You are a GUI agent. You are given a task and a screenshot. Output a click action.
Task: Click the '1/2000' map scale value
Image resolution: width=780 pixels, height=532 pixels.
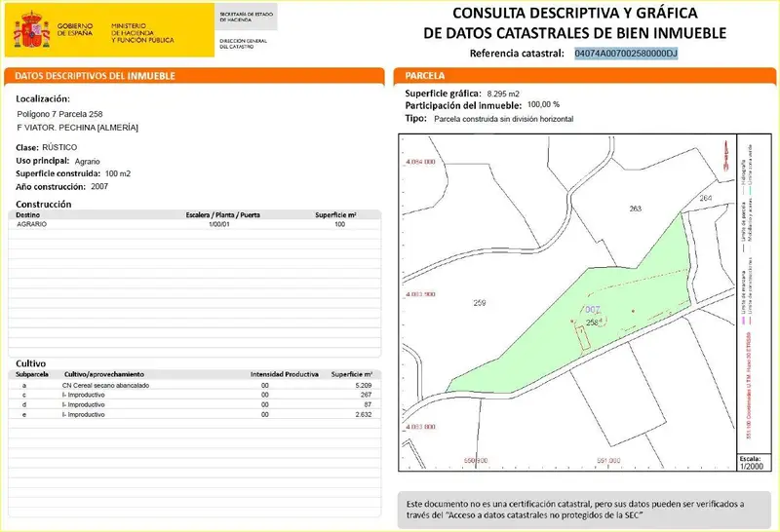[751, 467]
